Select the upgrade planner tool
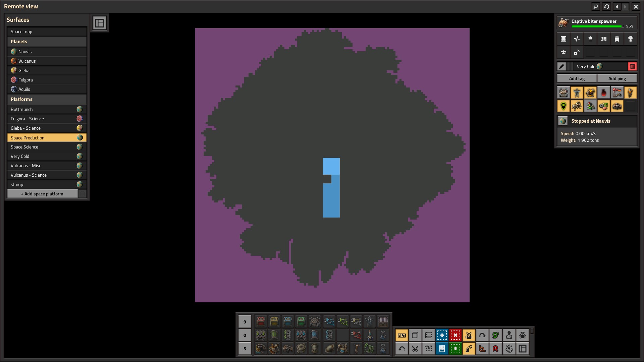The image size is (644, 362). (x=455, y=349)
